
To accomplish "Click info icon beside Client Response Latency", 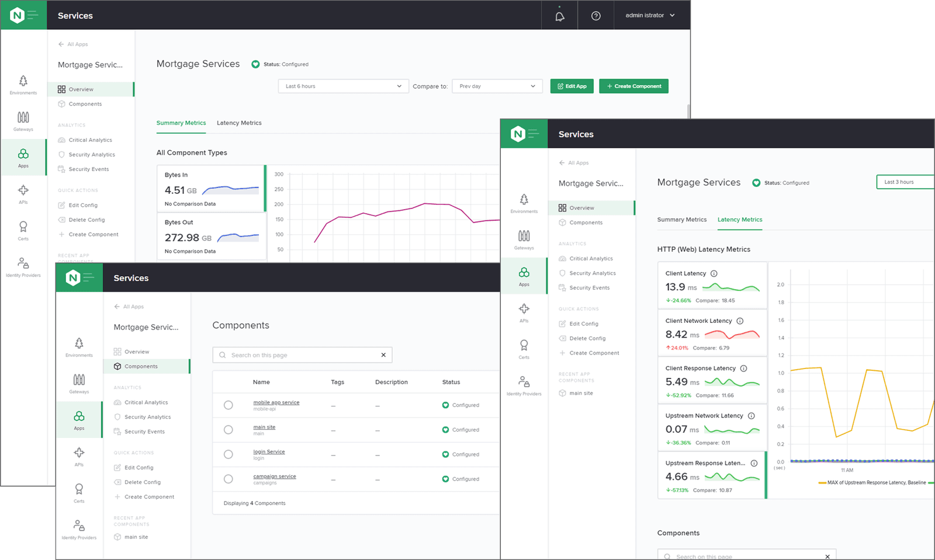I will click(743, 368).
